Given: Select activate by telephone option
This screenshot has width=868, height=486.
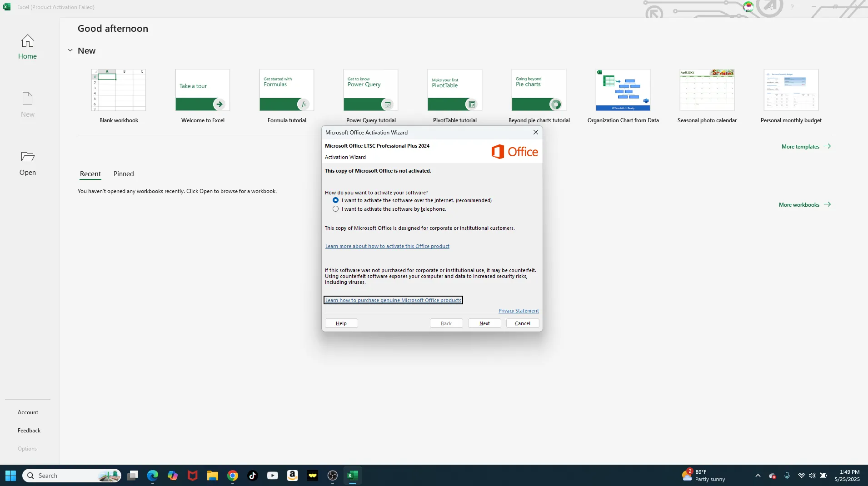Looking at the screenshot, I should pos(335,209).
